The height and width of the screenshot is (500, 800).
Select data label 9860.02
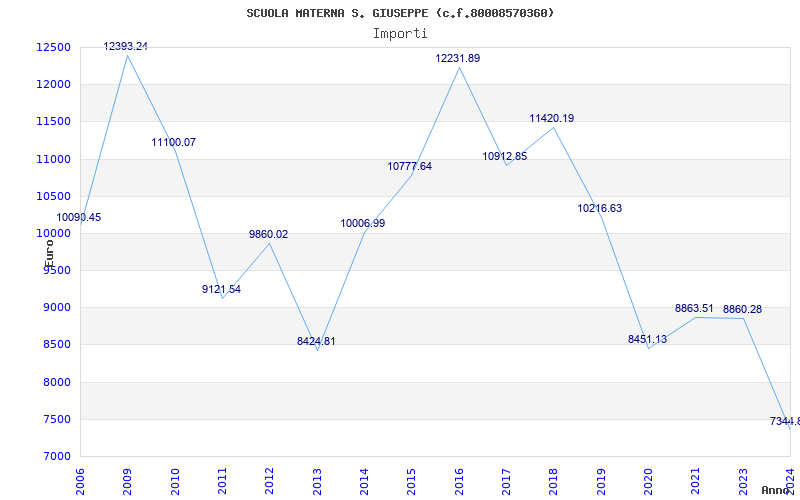pyautogui.click(x=268, y=235)
